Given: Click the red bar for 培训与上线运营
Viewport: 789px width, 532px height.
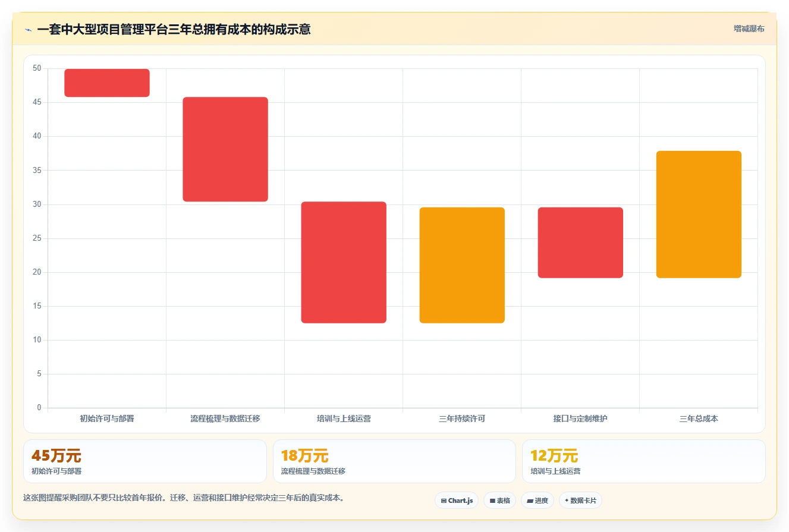Looking at the screenshot, I should point(344,262).
